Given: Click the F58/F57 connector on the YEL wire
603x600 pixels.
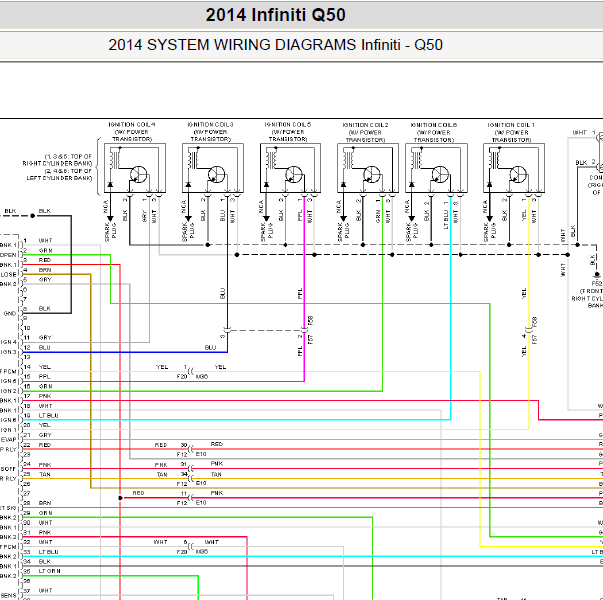Looking at the screenshot, I should pyautogui.click(x=529, y=330).
